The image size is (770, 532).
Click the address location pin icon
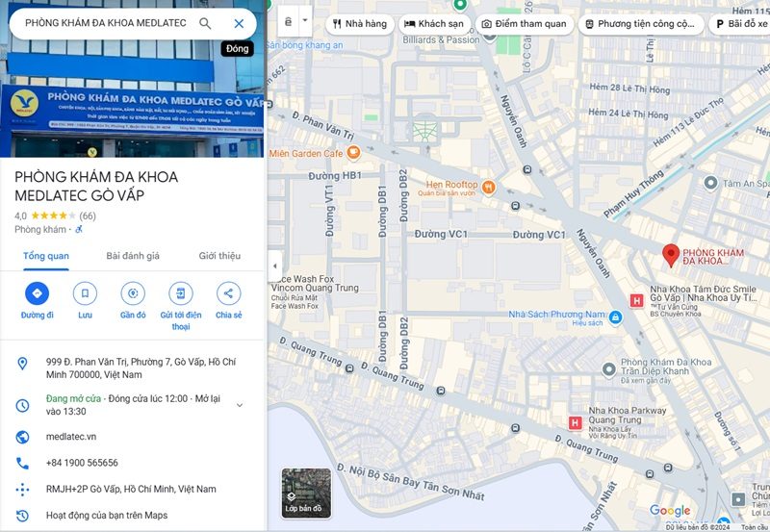(x=22, y=364)
